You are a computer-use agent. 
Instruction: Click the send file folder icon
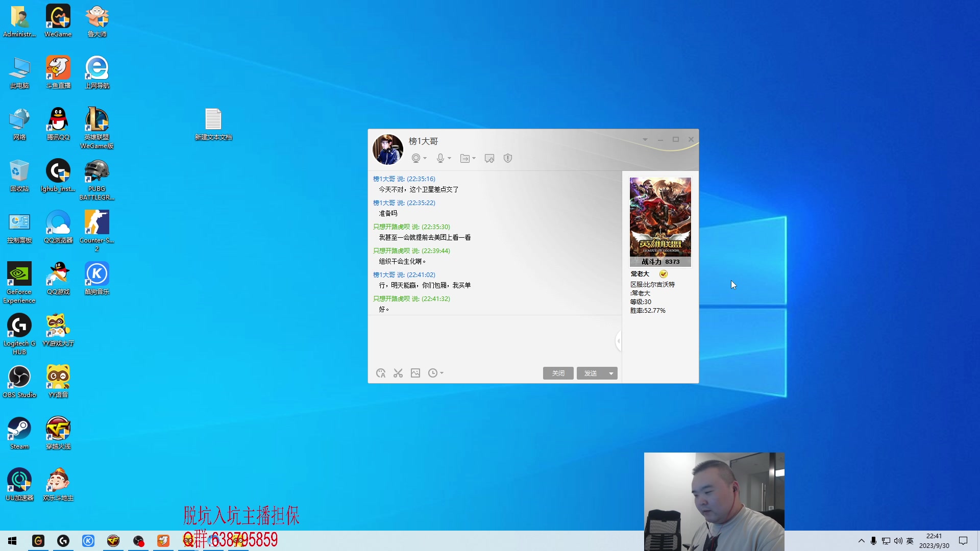464,158
